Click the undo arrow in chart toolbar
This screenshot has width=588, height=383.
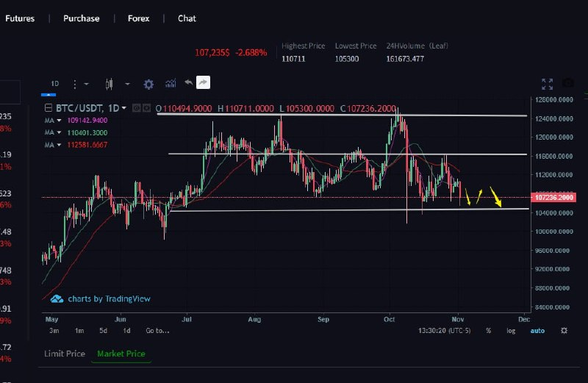point(188,83)
